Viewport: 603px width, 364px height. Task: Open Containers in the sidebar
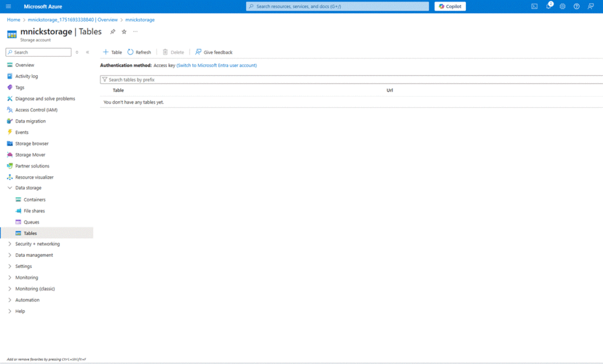coord(34,200)
